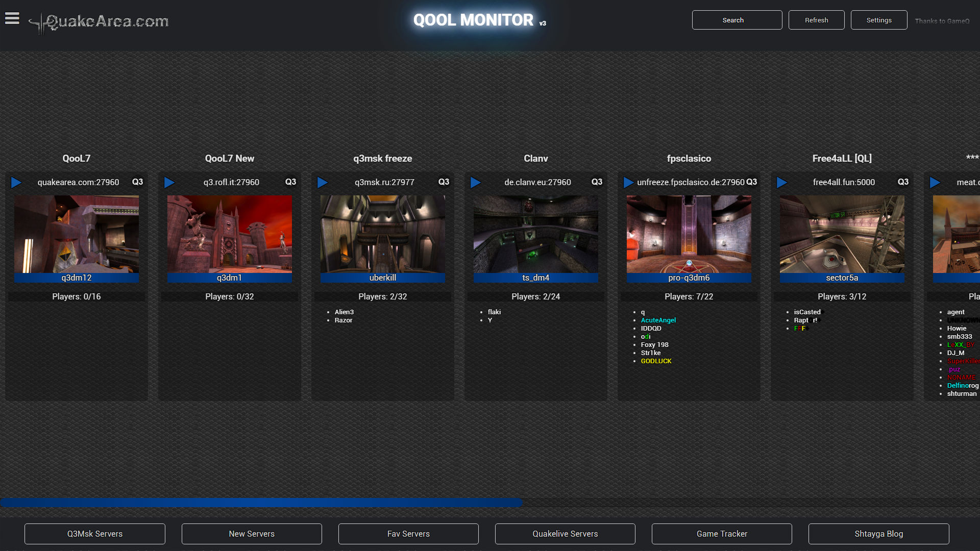Select address de.clanv.eu:27960

point(537,182)
